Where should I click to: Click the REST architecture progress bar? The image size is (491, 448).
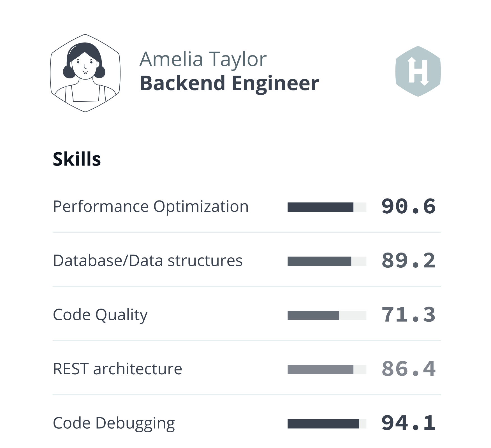(327, 370)
